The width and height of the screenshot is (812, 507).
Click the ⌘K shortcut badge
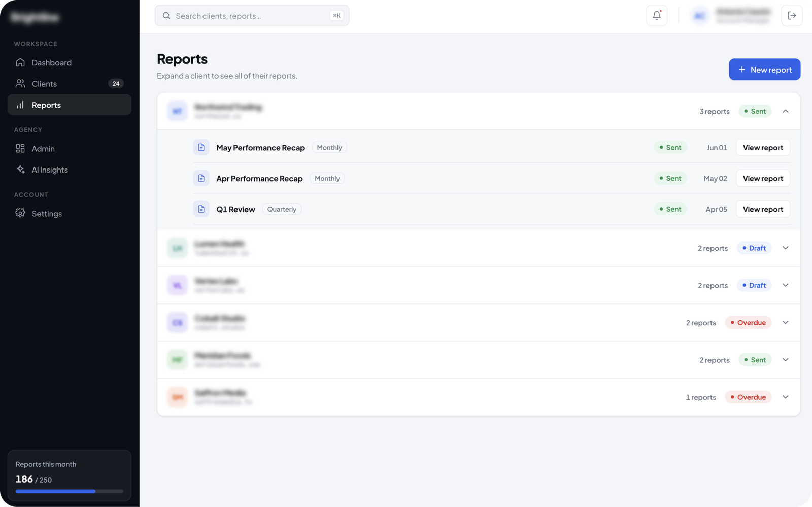(336, 16)
